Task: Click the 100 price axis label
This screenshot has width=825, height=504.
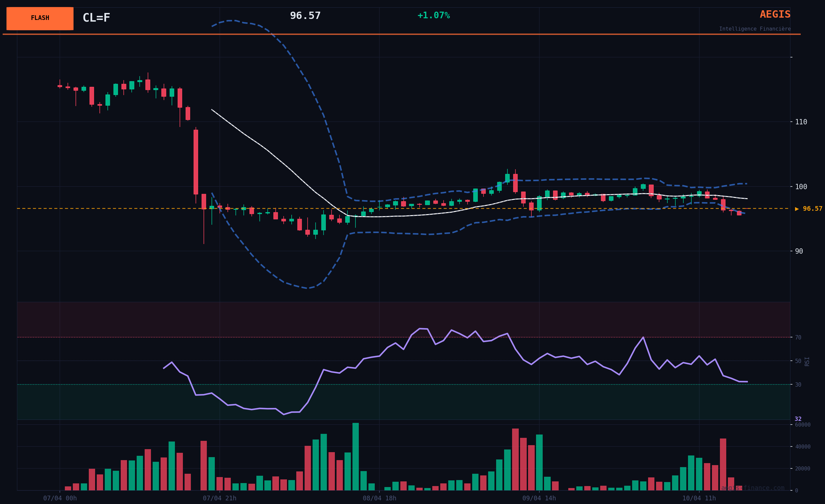Action: coord(801,187)
